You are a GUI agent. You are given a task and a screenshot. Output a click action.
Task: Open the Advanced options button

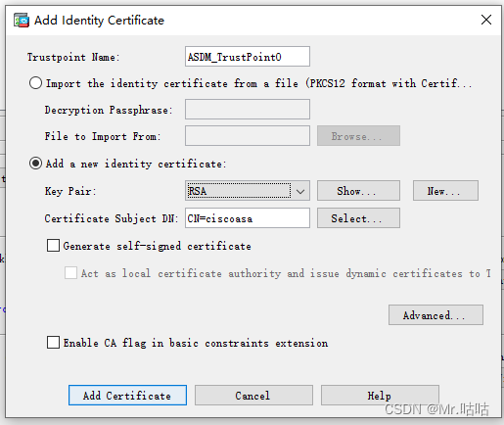tap(435, 315)
